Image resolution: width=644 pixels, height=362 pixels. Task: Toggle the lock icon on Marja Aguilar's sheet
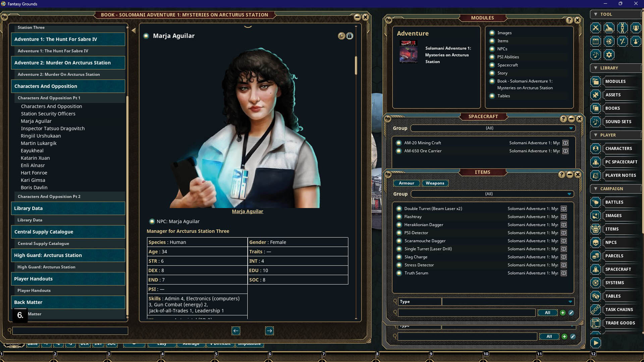350,36
